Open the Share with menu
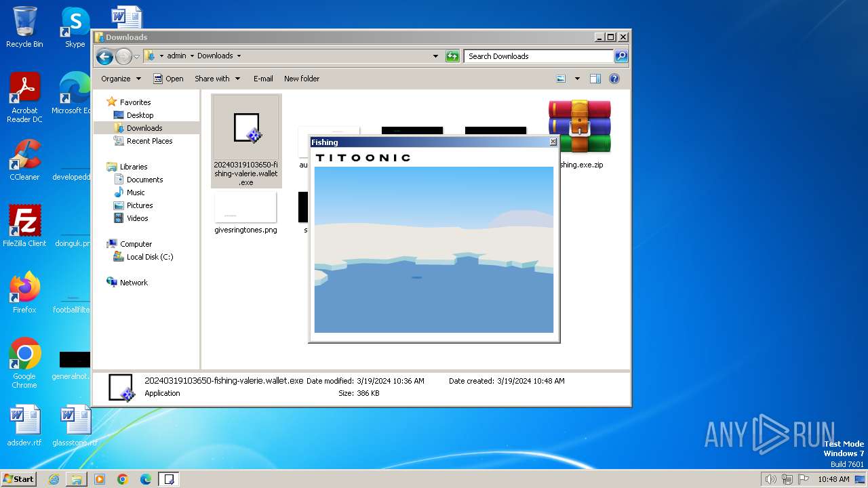This screenshot has height=488, width=868. click(x=217, y=79)
